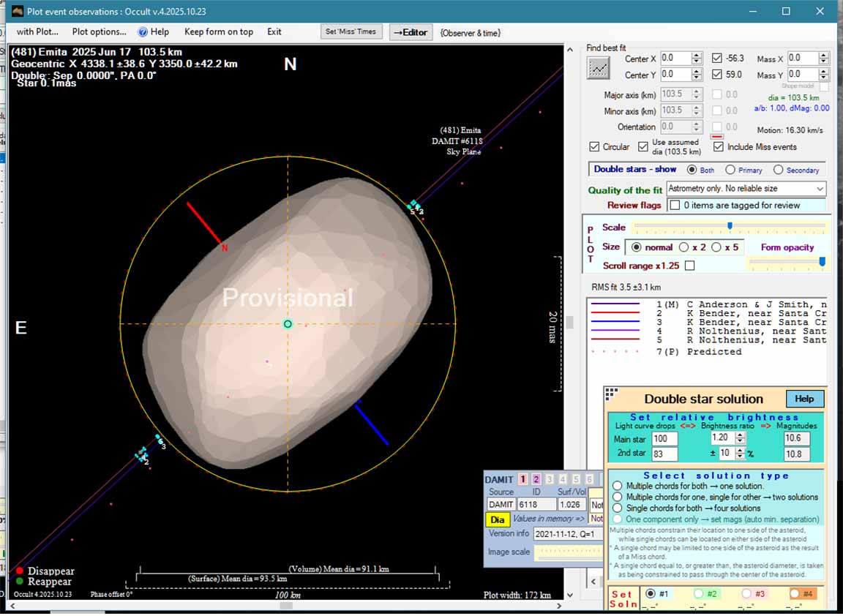Screen dimensions: 843x616
Task: Click the blue Help question-mark icon
Action: tap(143, 32)
